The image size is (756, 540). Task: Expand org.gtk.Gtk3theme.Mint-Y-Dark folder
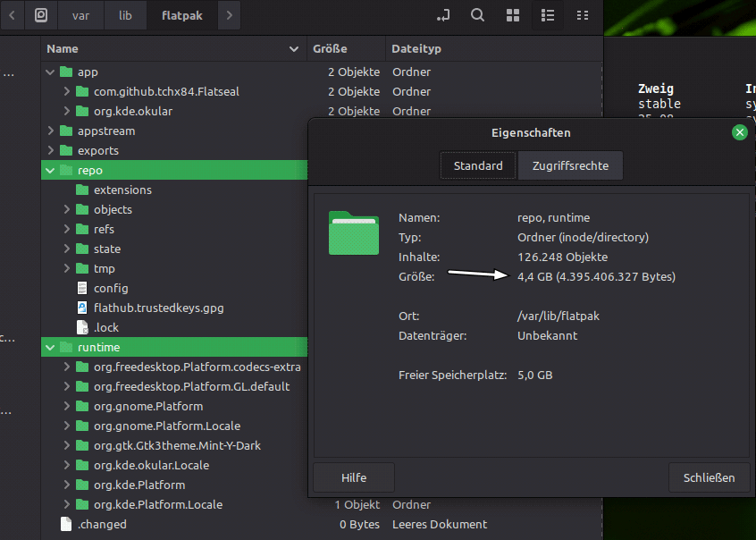click(x=66, y=445)
